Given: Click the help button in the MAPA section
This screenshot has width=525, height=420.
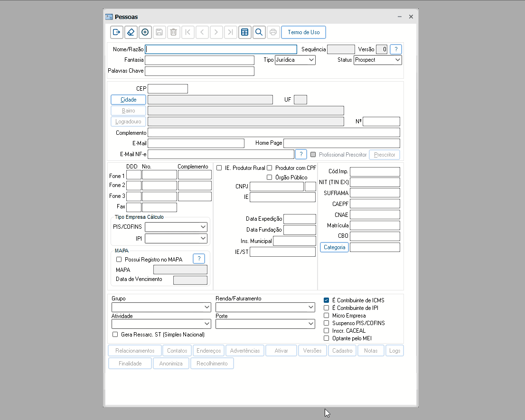Looking at the screenshot, I should (199, 259).
